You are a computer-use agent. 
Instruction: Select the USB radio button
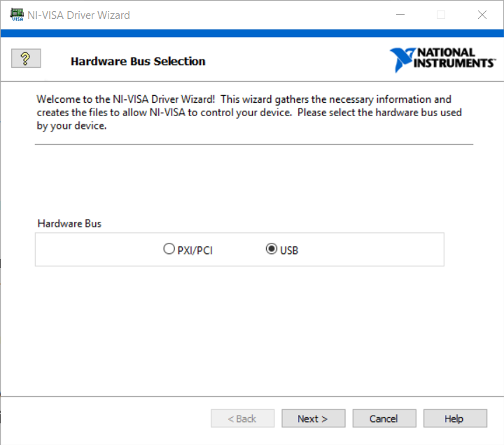272,249
